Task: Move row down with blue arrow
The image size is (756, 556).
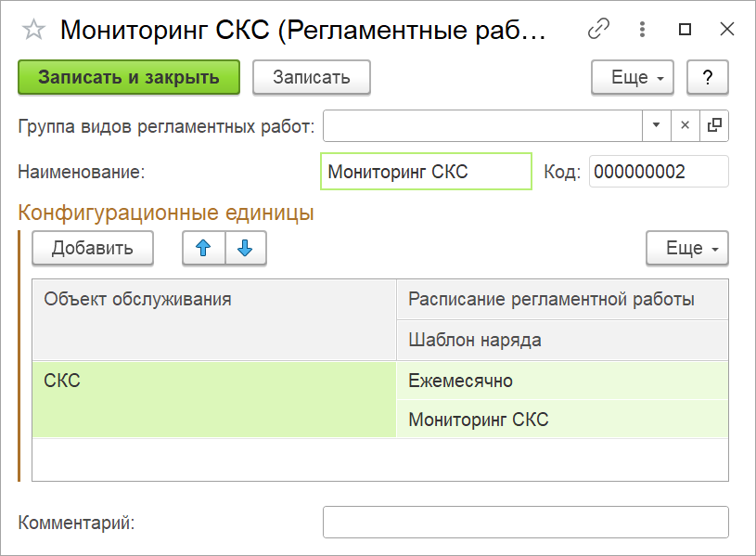Action: pos(245,248)
